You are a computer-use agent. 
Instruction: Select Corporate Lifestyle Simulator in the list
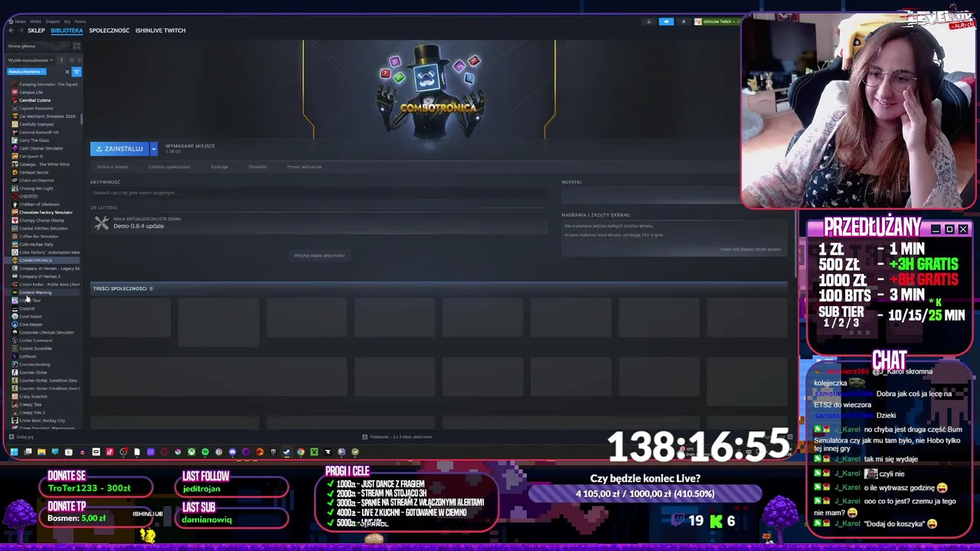46,332
